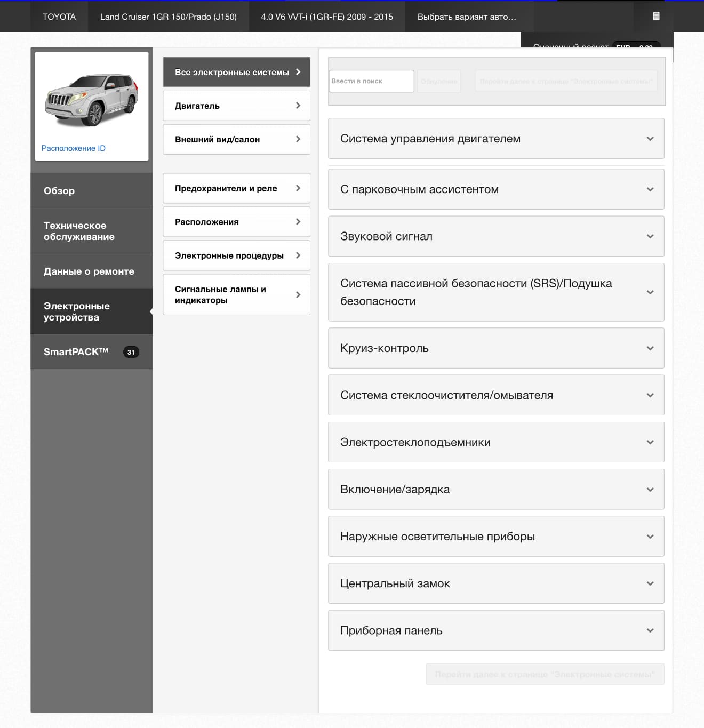Click arrow beside Сигнальные лампы и индикаторы
The width and height of the screenshot is (704, 728).
point(298,294)
